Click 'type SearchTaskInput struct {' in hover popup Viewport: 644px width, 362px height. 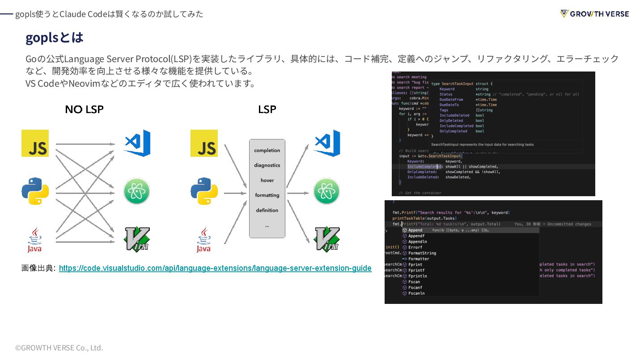pyautogui.click(x=462, y=84)
